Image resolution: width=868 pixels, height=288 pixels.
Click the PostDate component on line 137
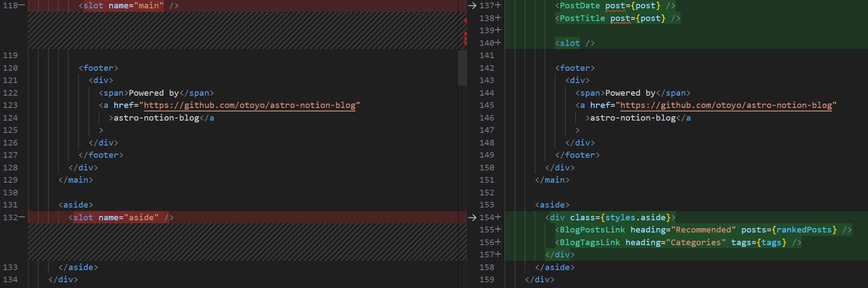(x=580, y=6)
